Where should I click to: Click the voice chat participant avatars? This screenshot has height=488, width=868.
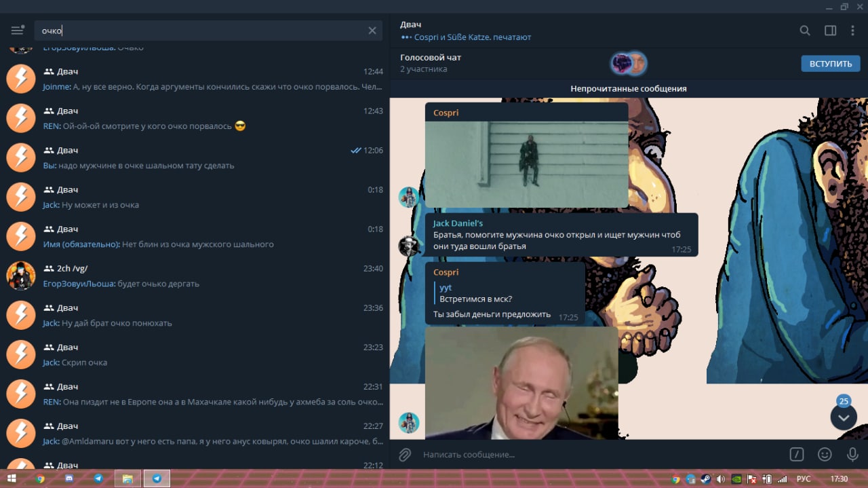click(x=629, y=64)
